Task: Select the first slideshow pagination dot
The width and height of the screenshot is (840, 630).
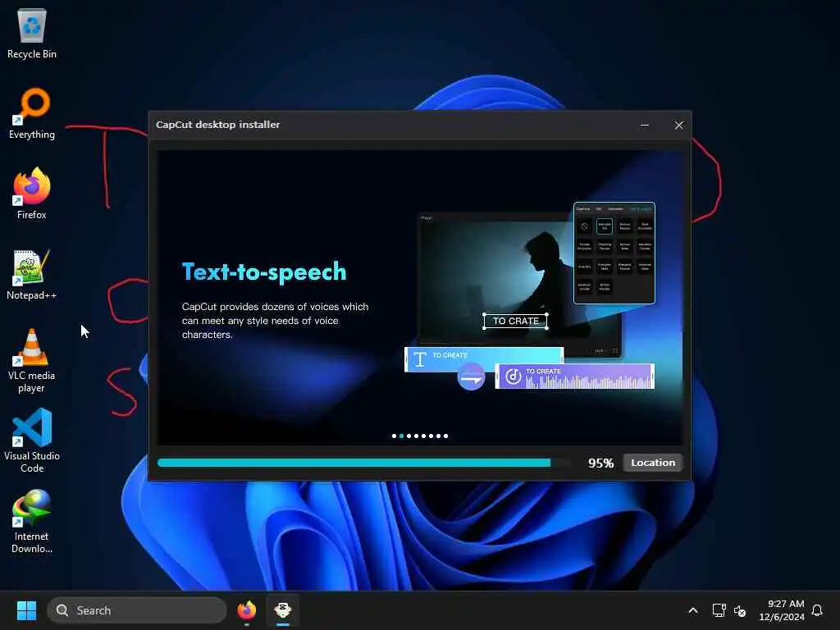Action: click(x=395, y=436)
